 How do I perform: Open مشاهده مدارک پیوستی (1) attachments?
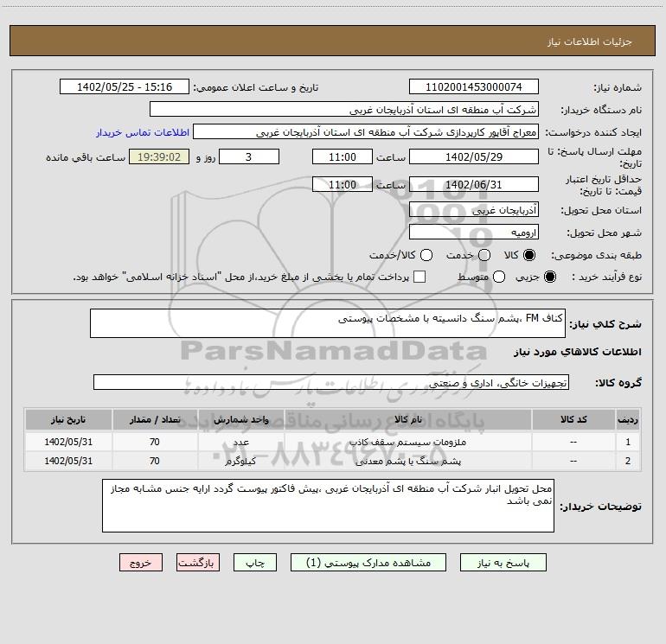click(x=368, y=563)
